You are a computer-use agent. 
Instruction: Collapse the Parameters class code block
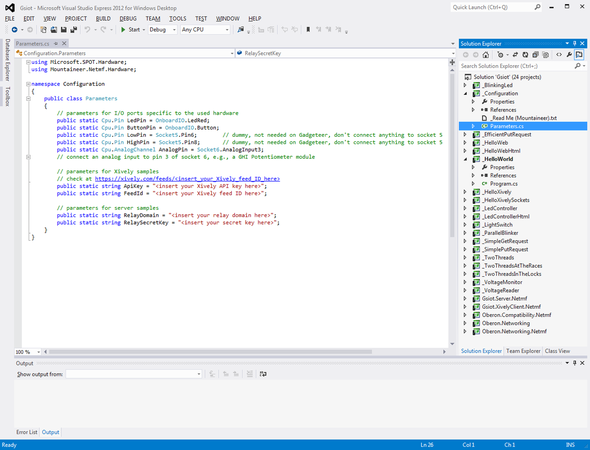[x=28, y=99]
